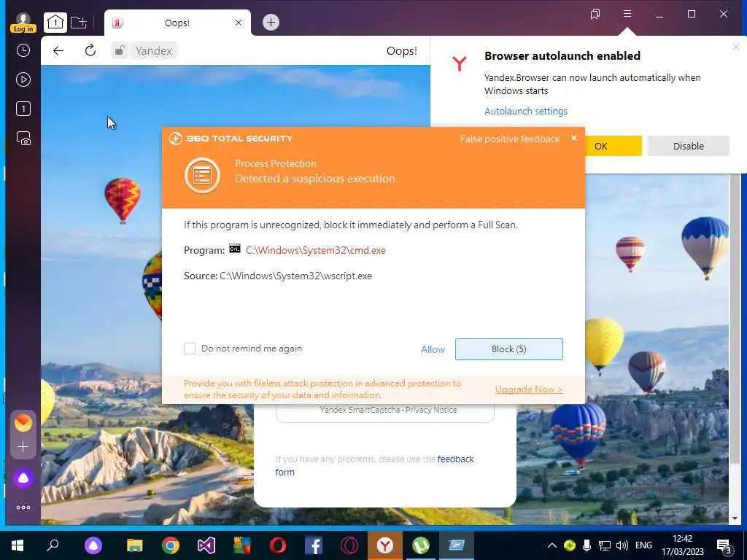This screenshot has width=747, height=560.
Task: Open the home tableau icon
Action: point(55,22)
